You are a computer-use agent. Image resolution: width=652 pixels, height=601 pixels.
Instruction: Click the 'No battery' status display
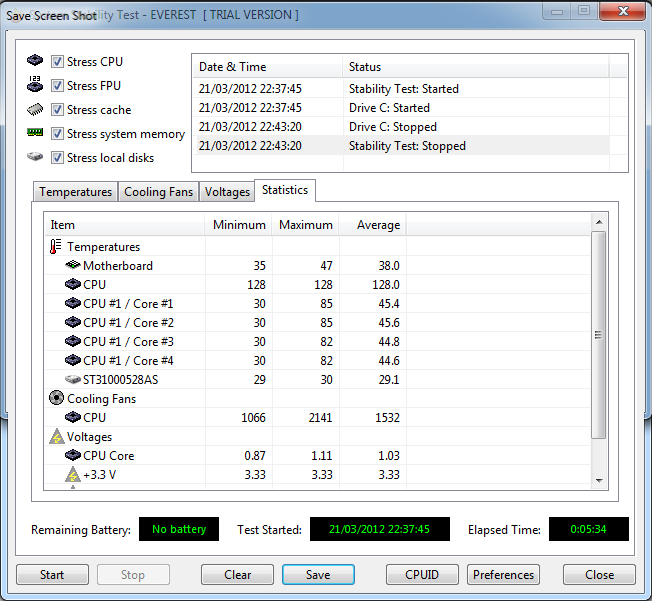coord(179,529)
